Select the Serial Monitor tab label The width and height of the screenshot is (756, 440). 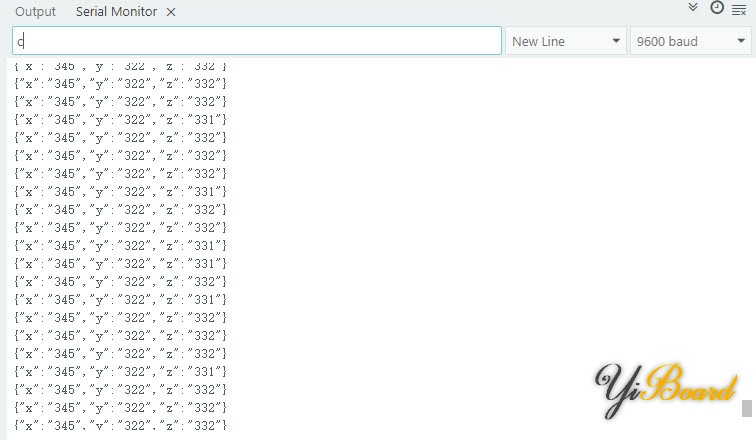116,12
